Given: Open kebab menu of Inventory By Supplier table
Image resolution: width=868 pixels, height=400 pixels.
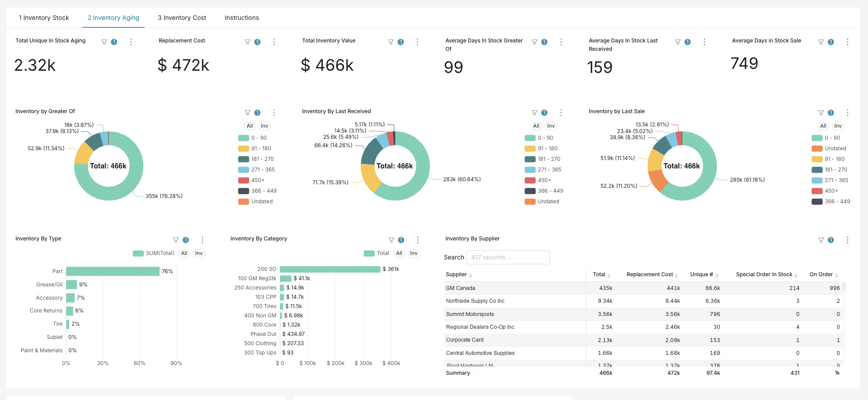Looking at the screenshot, I should pyautogui.click(x=848, y=240).
